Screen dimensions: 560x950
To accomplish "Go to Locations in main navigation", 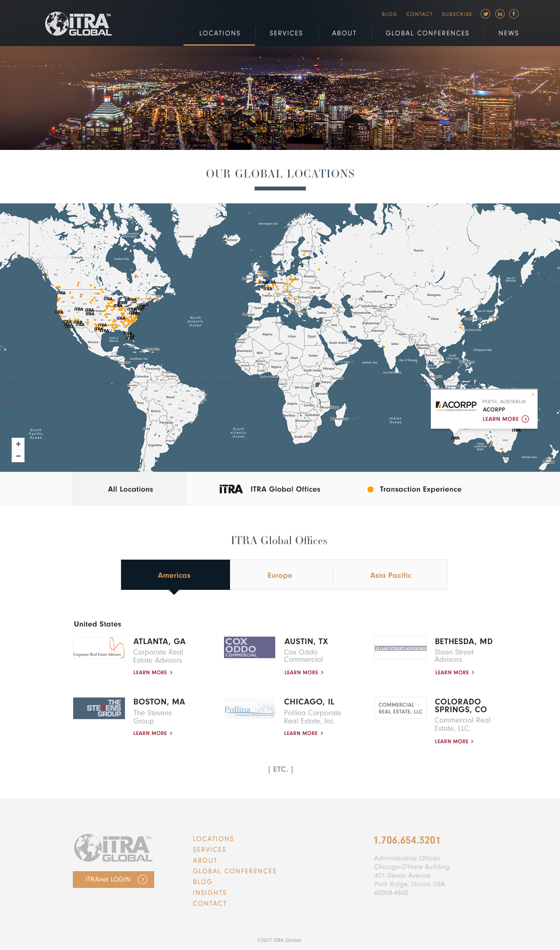I will [220, 33].
